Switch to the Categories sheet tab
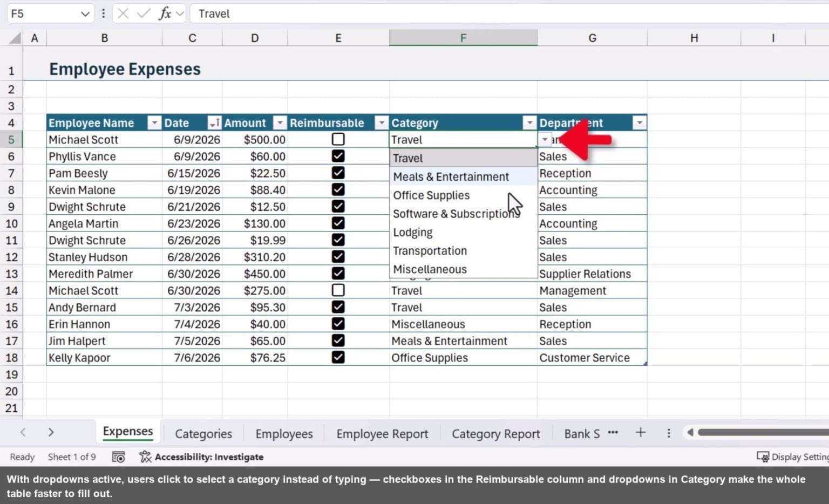 coord(203,434)
